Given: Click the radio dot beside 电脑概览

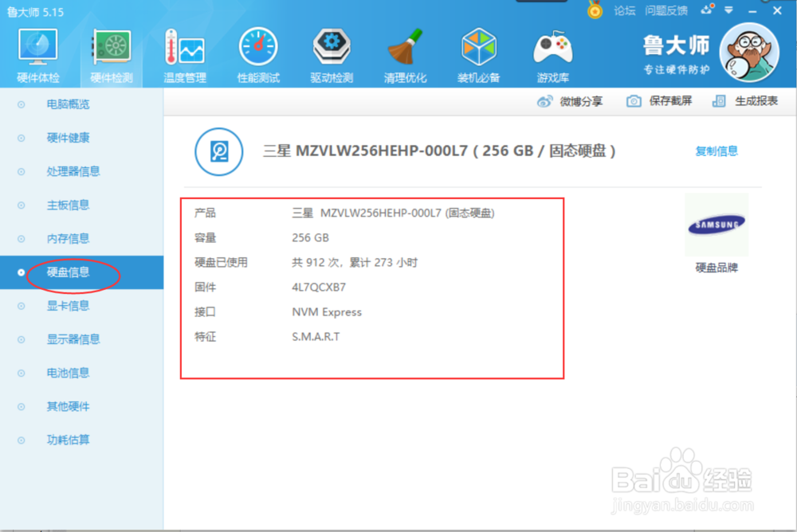Looking at the screenshot, I should click(21, 104).
